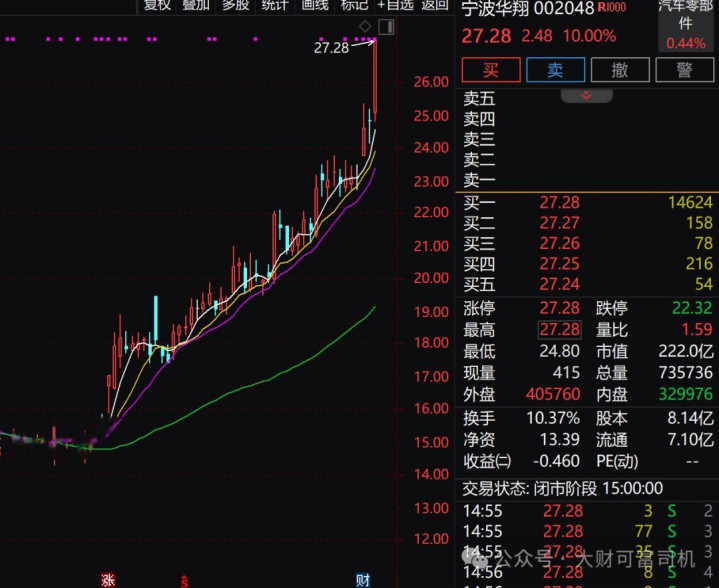Click the 市值 value 222.0亿
The height and width of the screenshot is (588, 719).
click(686, 351)
